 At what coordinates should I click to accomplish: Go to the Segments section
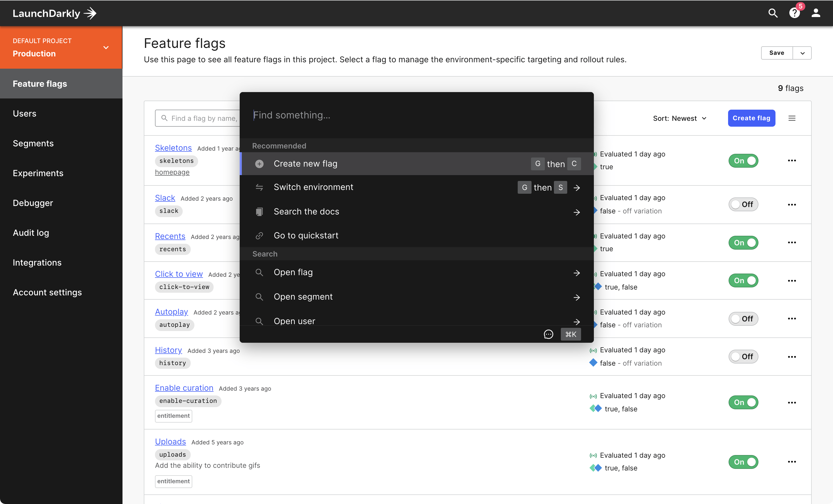click(x=33, y=143)
